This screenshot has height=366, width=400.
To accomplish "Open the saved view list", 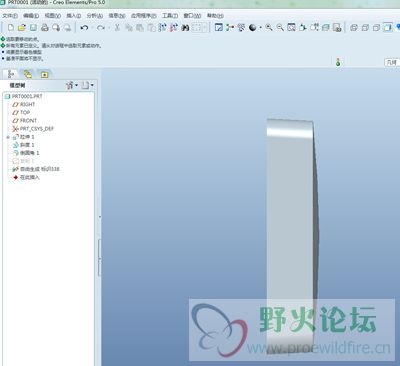I will click(x=314, y=28).
